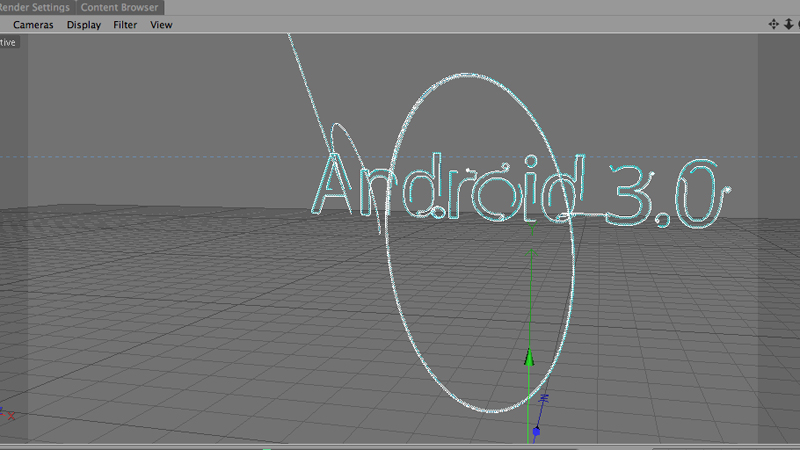Select the green Y-axis arrow handle

(529, 357)
